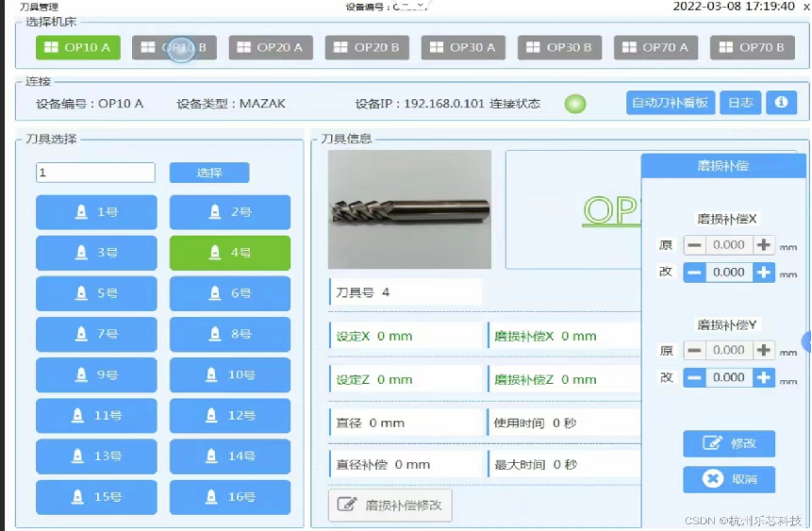This screenshot has width=812, height=531.
Task: Click the green connection status indicator
Action: (575, 104)
